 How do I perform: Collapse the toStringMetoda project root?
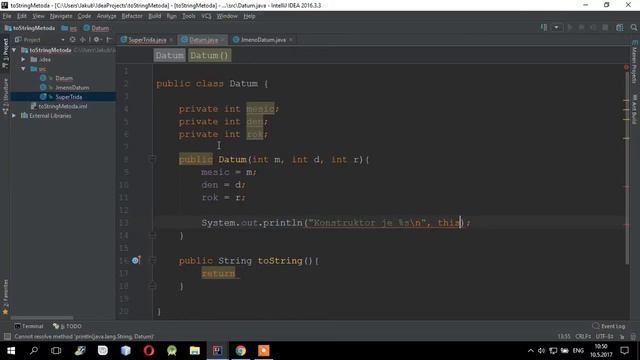coord(14,50)
